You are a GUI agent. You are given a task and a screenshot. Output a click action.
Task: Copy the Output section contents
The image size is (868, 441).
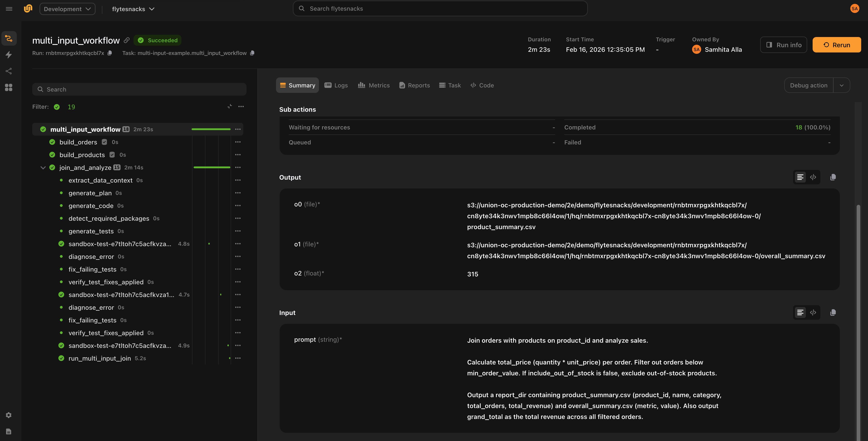[x=833, y=177]
